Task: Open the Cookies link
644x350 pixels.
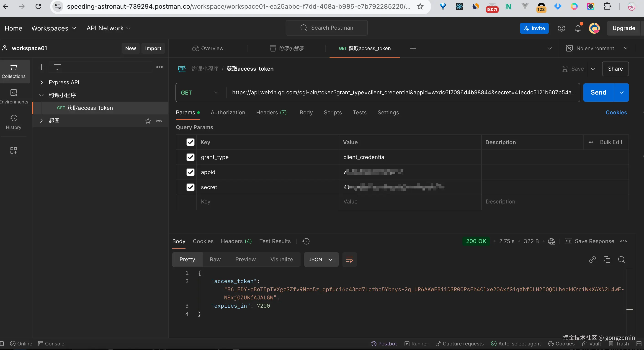Action: coord(616,113)
